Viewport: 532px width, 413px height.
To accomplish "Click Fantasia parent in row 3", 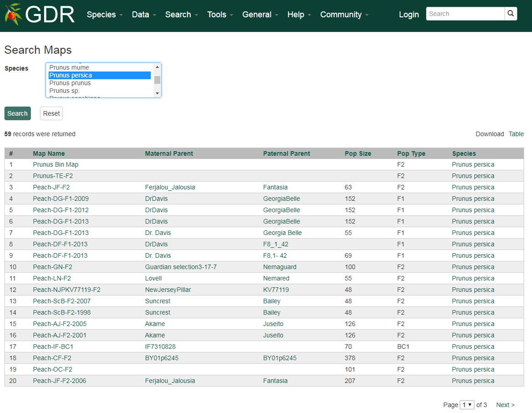I will click(275, 187).
